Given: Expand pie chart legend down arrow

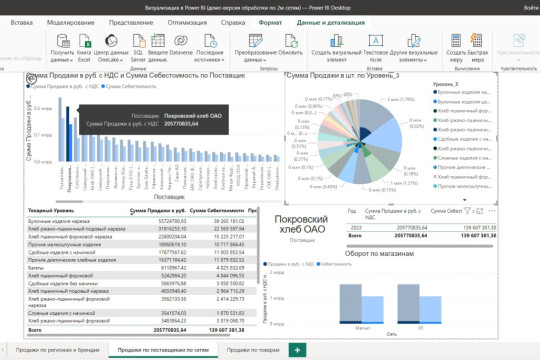Looking at the screenshot, I should (464, 200).
